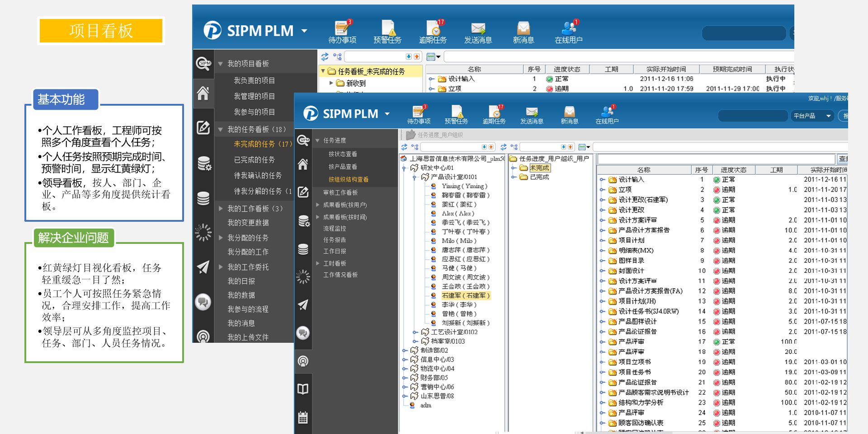Click the search field above the task table
868x434 pixels.
716,159
